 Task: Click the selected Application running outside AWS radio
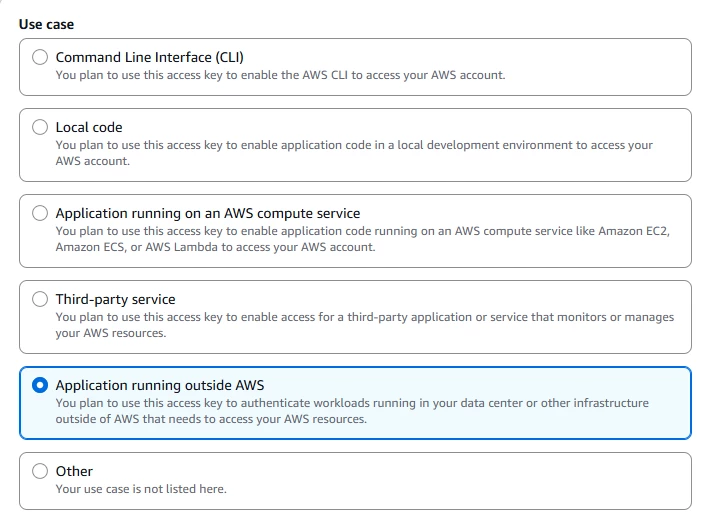coord(40,385)
